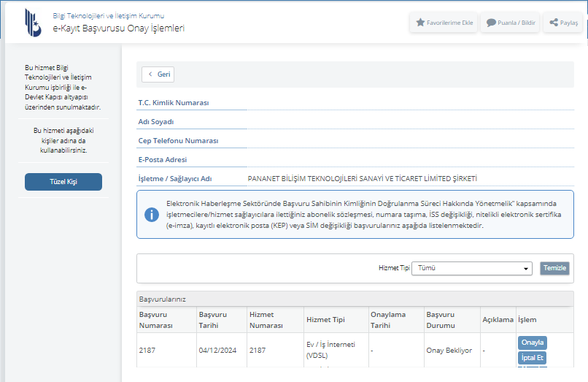Screen dimensions: 588x382
Task: Go back using the Geri button
Action: click(158, 74)
